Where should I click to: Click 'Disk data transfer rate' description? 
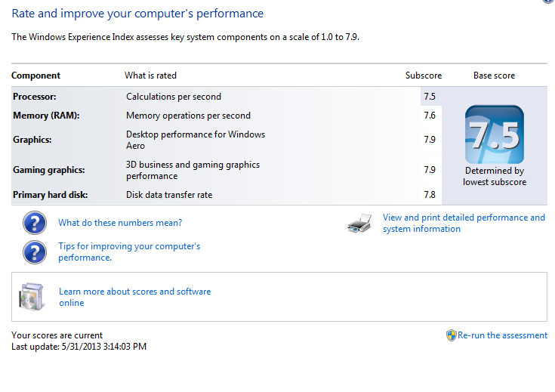(169, 195)
